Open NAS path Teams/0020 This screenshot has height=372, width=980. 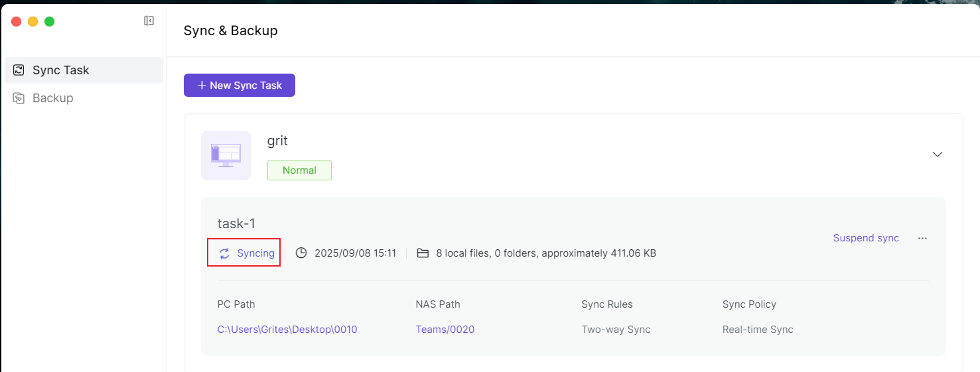coord(445,330)
